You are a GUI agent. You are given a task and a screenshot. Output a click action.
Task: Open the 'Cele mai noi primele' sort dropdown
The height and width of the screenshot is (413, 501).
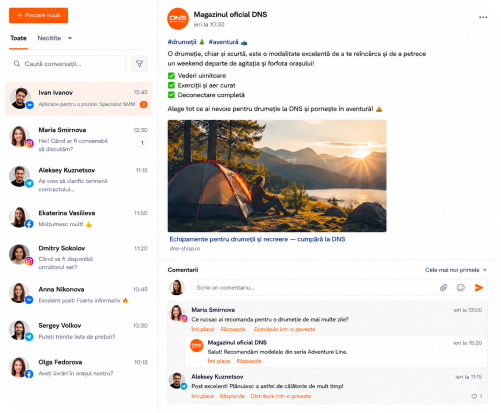(x=455, y=270)
